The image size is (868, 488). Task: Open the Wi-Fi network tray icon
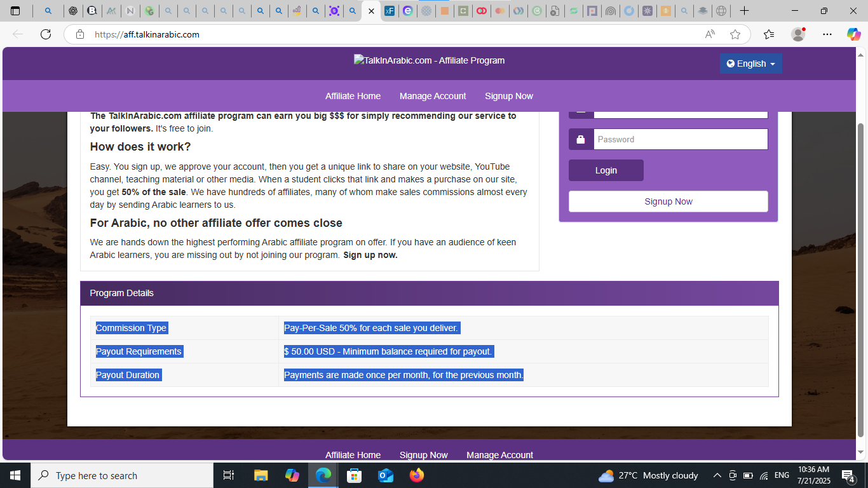tap(764, 475)
